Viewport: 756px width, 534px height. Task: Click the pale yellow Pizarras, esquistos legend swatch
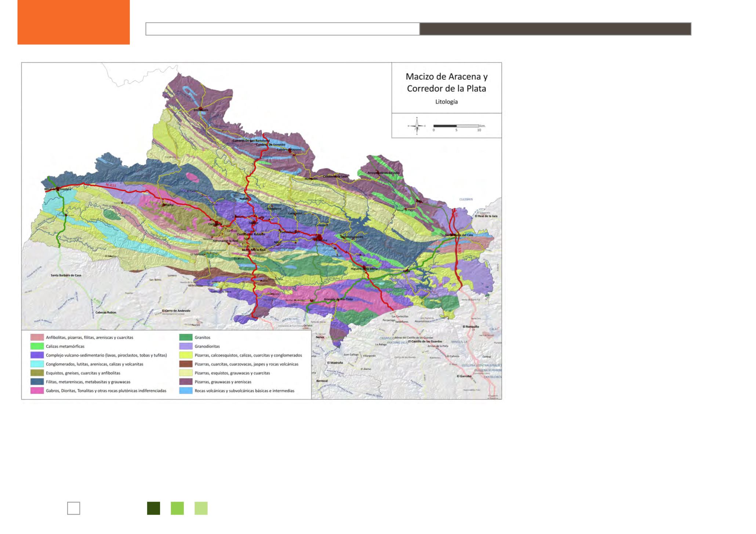click(186, 373)
